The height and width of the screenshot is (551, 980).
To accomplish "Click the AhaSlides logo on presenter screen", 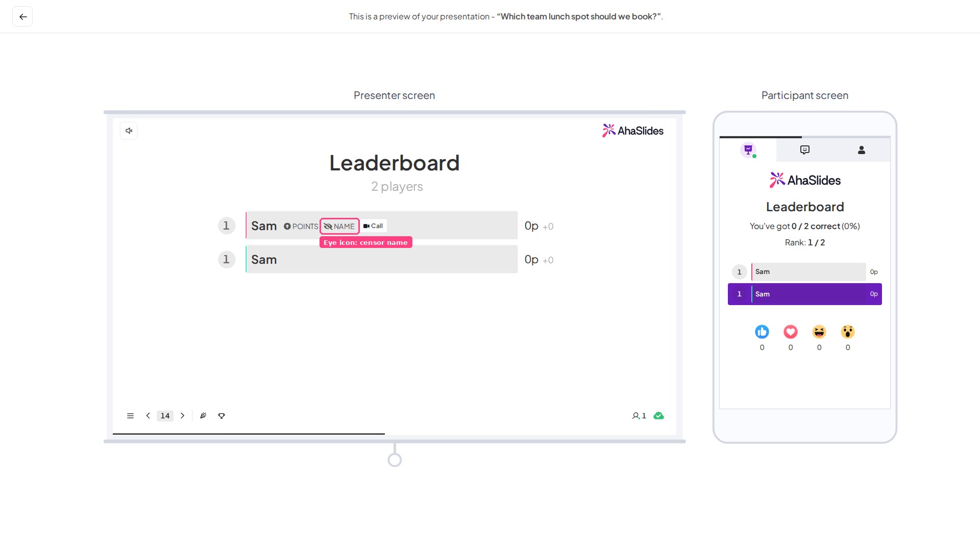I will tap(632, 131).
